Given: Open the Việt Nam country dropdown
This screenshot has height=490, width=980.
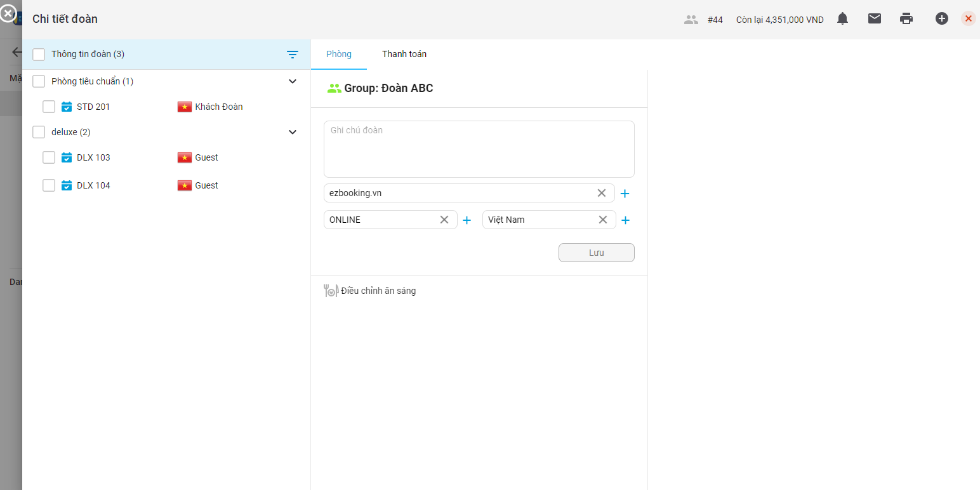Looking at the screenshot, I should [540, 220].
